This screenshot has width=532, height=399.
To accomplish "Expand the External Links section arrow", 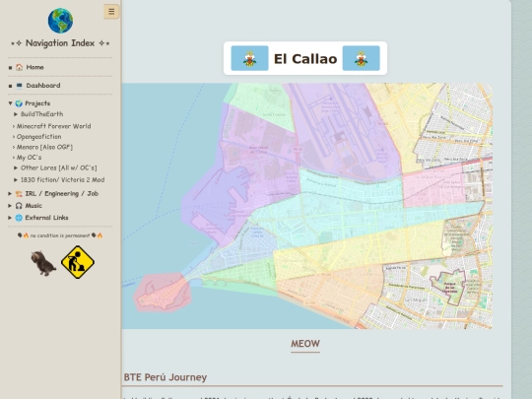I will (10, 218).
